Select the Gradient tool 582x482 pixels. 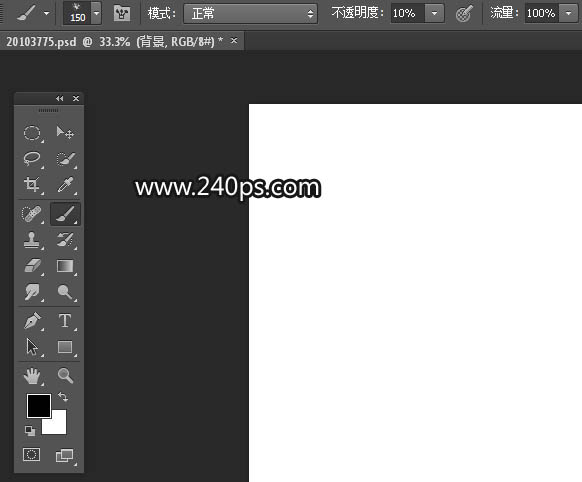65,266
